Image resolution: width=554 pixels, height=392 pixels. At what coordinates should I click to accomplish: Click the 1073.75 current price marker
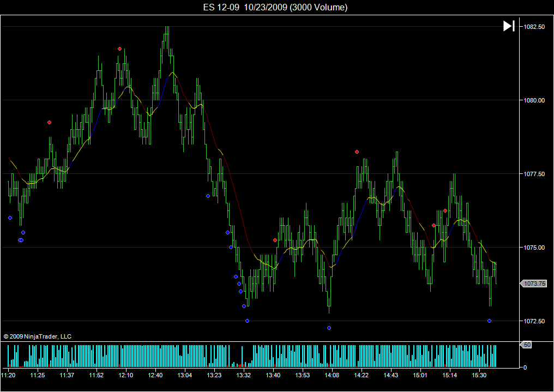pyautogui.click(x=533, y=284)
